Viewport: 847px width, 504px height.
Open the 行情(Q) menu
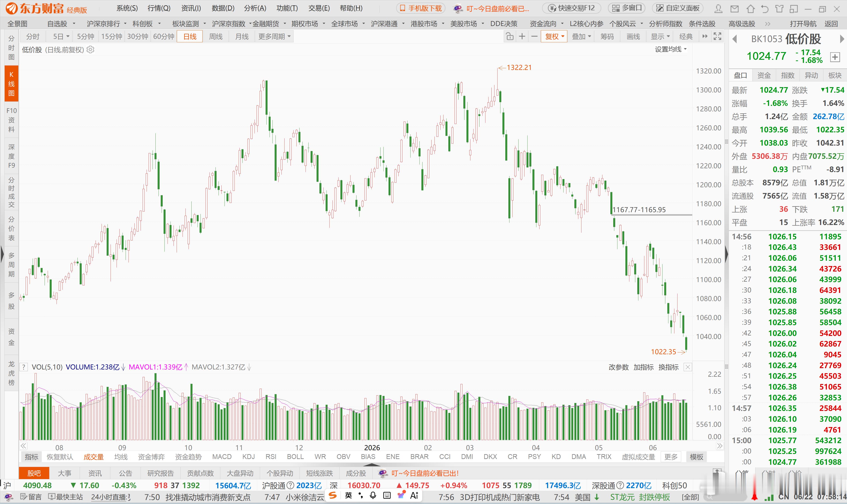(x=159, y=8)
